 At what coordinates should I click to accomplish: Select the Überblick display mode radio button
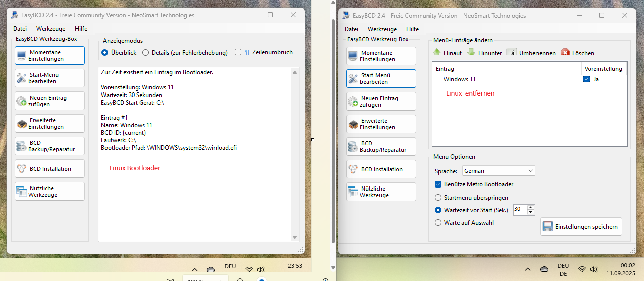(105, 52)
